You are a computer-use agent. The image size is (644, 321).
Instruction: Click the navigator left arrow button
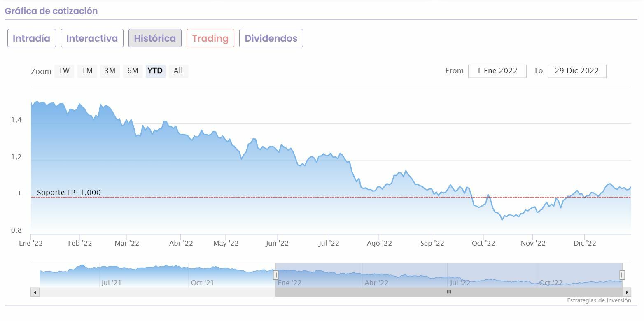[35, 292]
